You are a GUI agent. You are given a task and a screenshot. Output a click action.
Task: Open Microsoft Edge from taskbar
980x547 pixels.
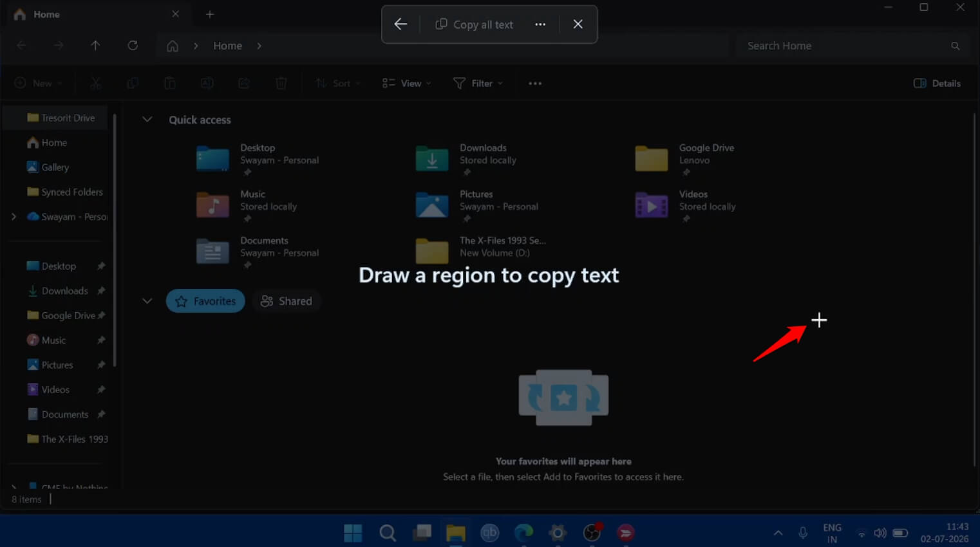pyautogui.click(x=523, y=532)
